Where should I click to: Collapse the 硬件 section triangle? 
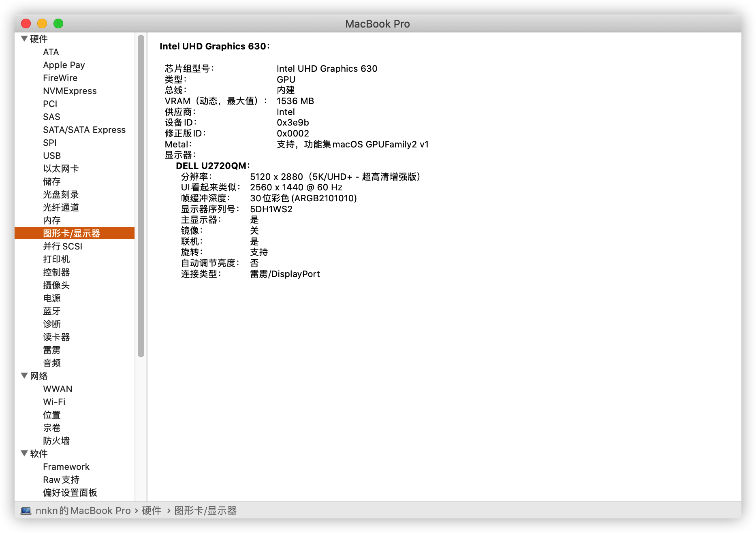pyautogui.click(x=24, y=39)
